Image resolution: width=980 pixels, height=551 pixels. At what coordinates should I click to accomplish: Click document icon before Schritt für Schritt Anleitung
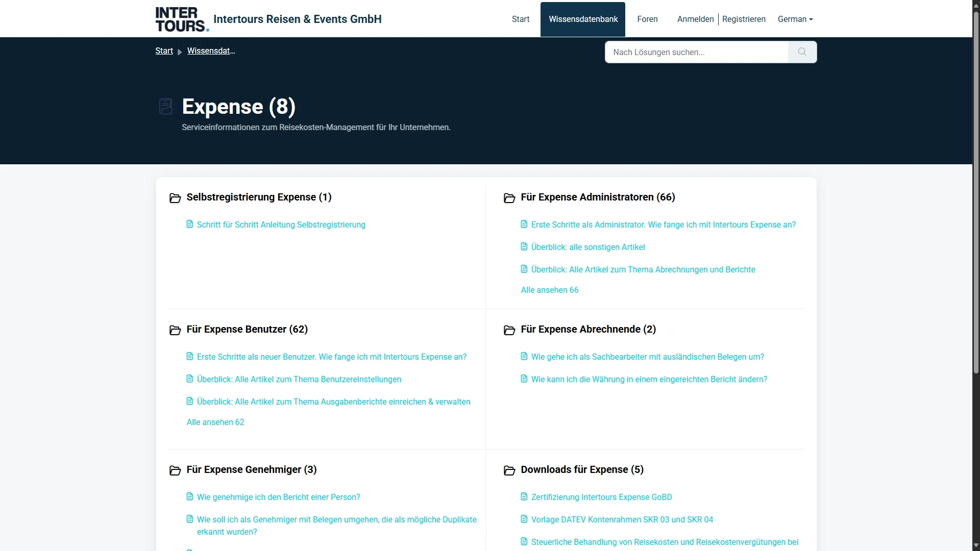[x=190, y=223]
